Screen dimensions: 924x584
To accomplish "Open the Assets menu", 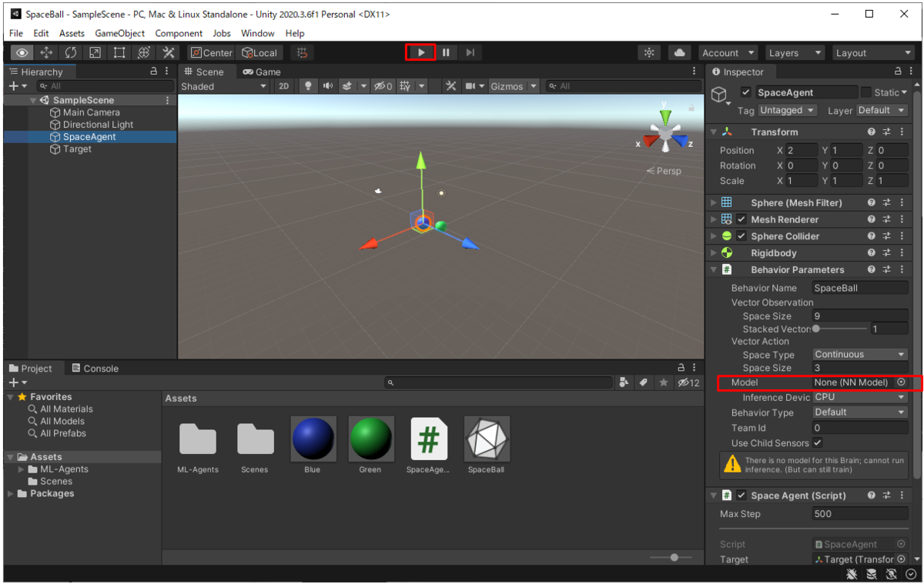I will (72, 33).
